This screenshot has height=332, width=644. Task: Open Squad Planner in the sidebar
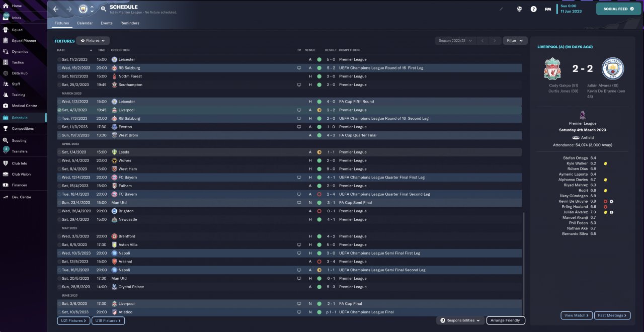tap(24, 41)
